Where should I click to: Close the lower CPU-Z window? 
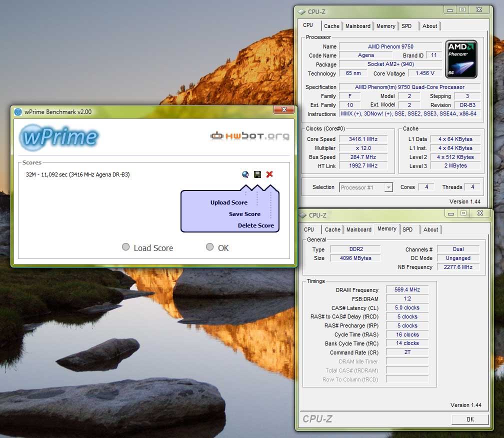point(480,213)
